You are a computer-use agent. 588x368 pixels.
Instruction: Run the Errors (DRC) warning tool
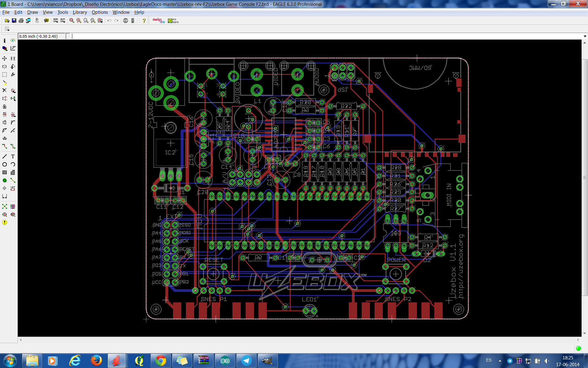coord(5,222)
